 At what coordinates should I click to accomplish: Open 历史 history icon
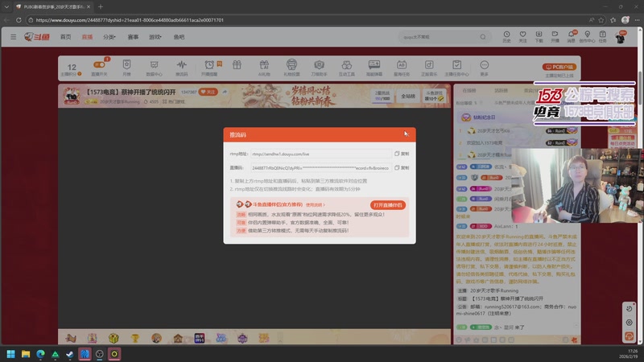tap(507, 36)
